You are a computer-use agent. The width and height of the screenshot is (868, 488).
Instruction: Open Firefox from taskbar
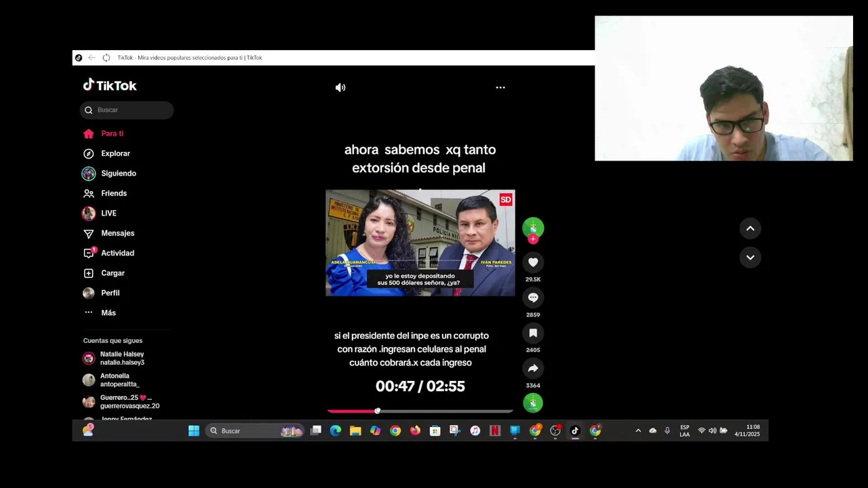415,430
